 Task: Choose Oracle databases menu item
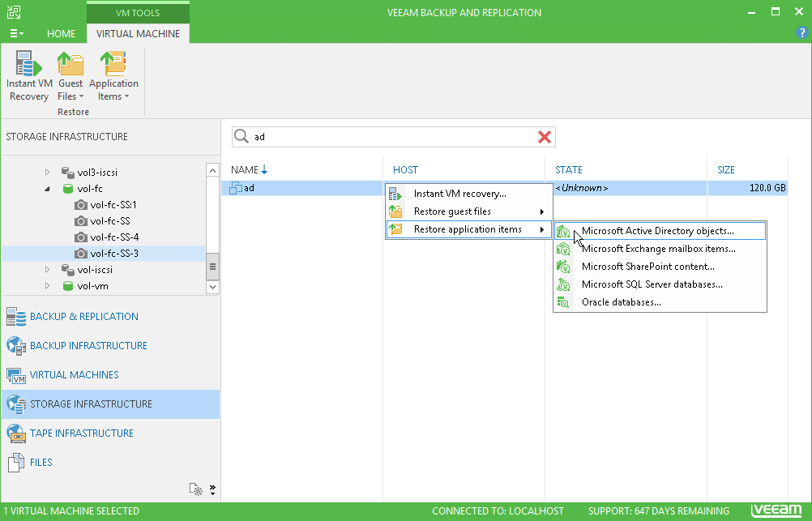pos(660,302)
